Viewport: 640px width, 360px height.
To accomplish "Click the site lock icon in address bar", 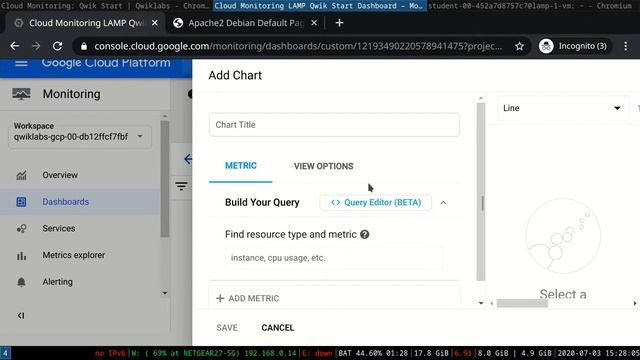I will click(84, 46).
